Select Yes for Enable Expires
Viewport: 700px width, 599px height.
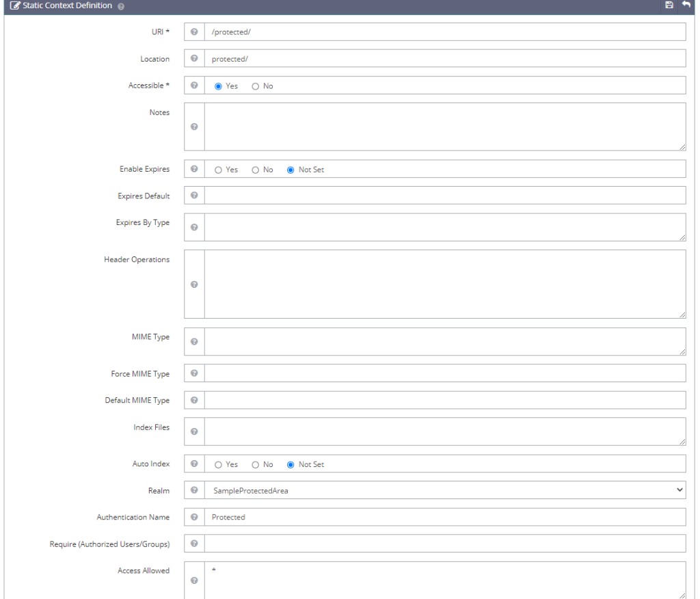pyautogui.click(x=219, y=170)
